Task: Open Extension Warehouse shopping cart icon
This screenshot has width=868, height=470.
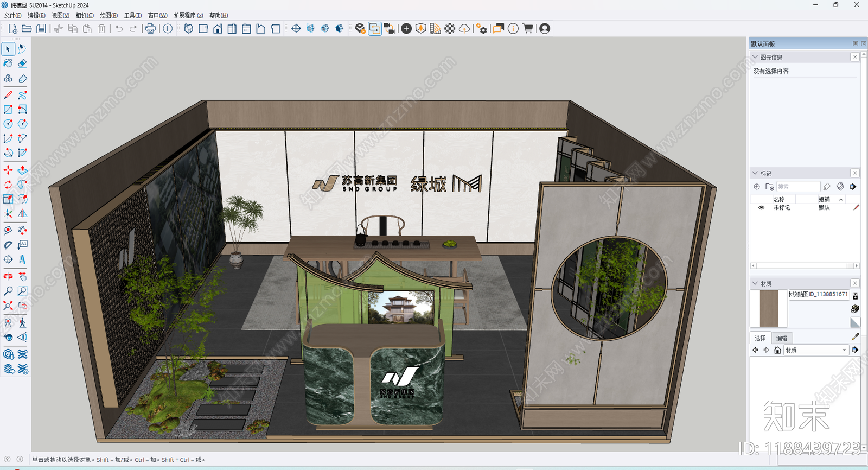Action: pos(528,29)
